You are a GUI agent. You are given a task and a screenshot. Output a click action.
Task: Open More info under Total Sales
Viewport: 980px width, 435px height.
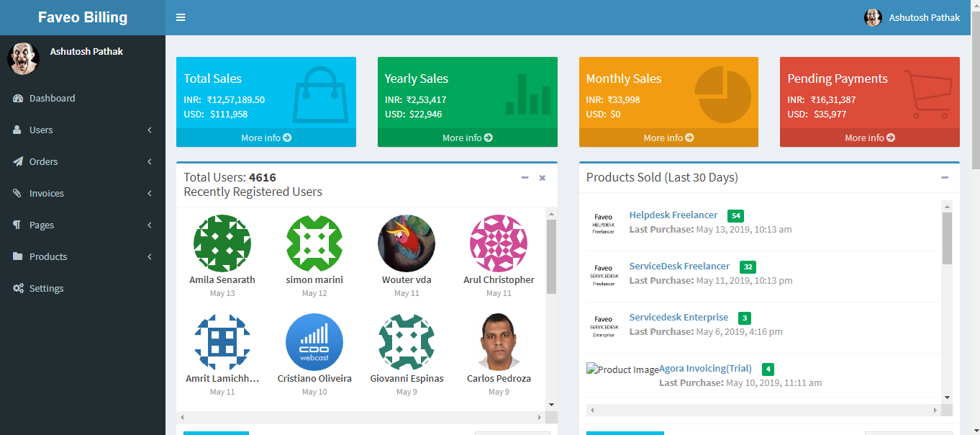266,138
